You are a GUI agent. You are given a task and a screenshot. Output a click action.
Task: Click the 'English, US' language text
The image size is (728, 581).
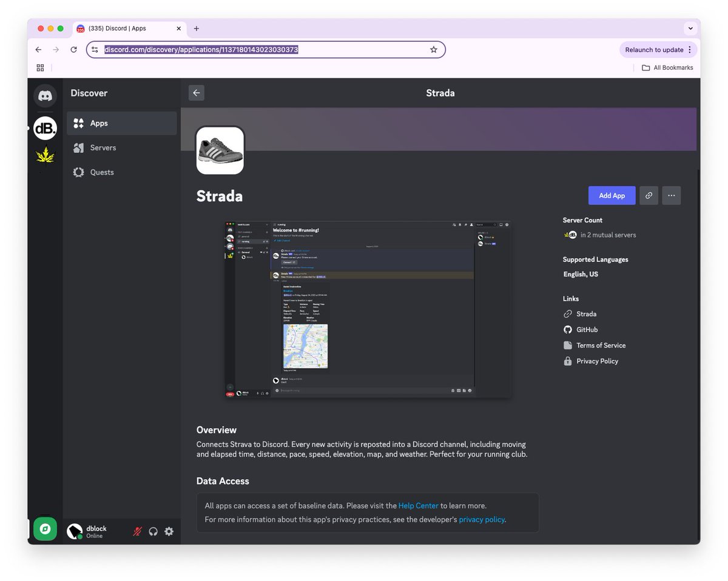pyautogui.click(x=581, y=274)
